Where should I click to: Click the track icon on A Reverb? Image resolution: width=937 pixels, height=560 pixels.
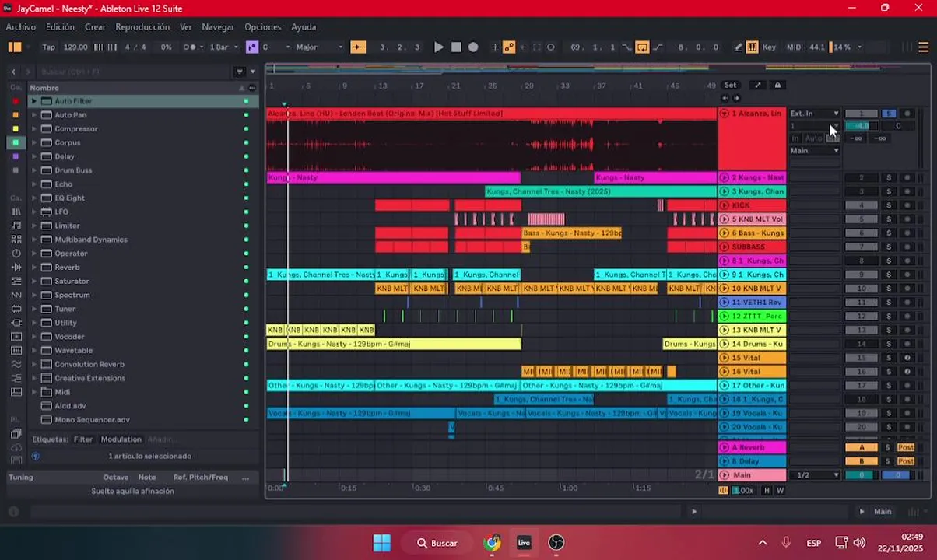724,448
